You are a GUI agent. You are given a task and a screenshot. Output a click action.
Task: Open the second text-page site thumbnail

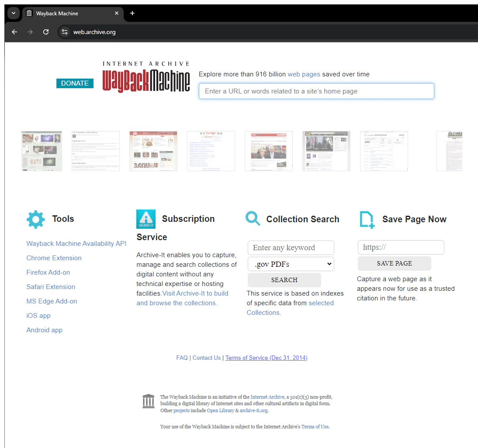pyautogui.click(x=95, y=151)
